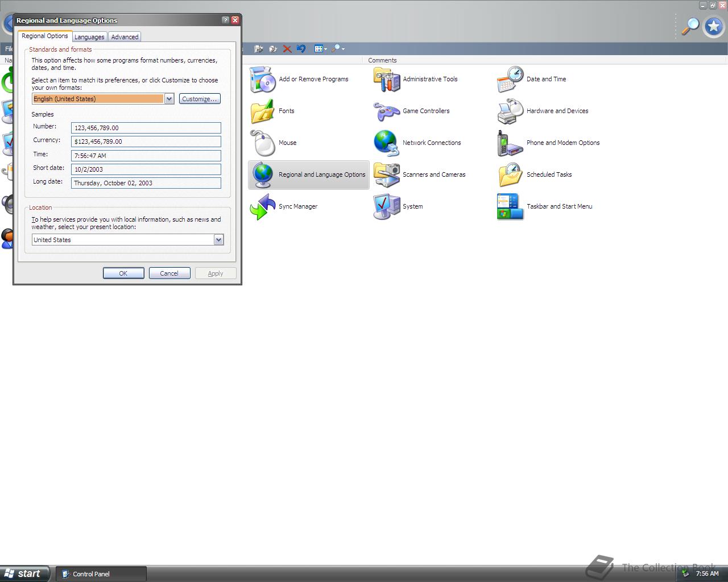This screenshot has width=728, height=582.
Task: Click the red Delete toolbar icon
Action: 287,49
